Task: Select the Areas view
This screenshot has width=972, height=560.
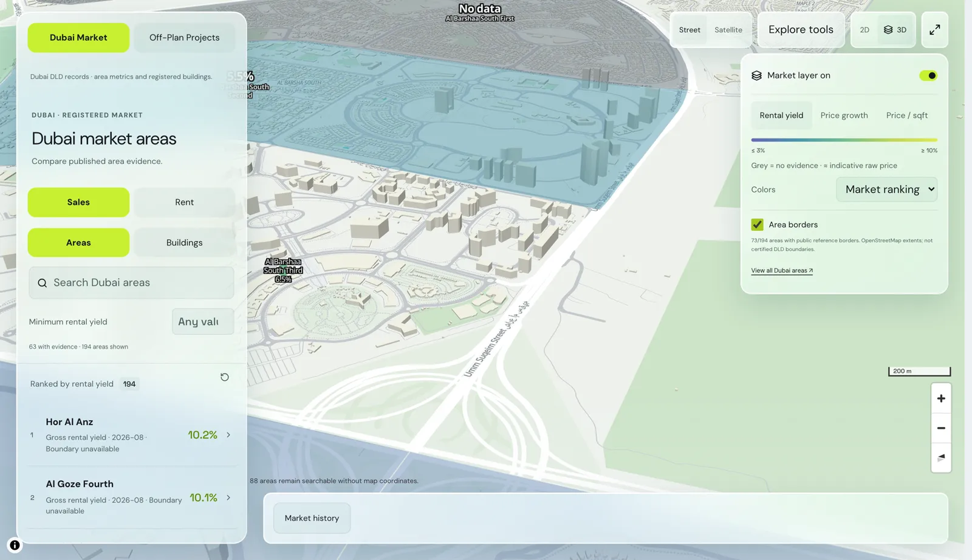Action: (x=78, y=243)
